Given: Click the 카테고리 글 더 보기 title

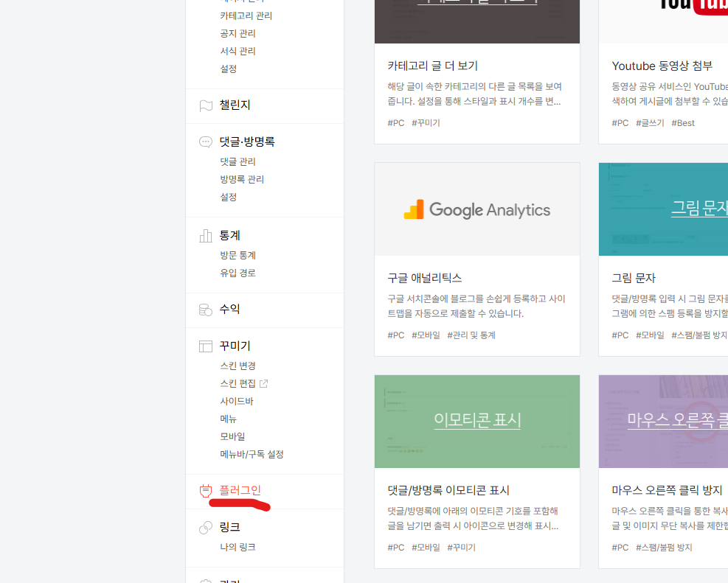Looking at the screenshot, I should coord(433,66).
